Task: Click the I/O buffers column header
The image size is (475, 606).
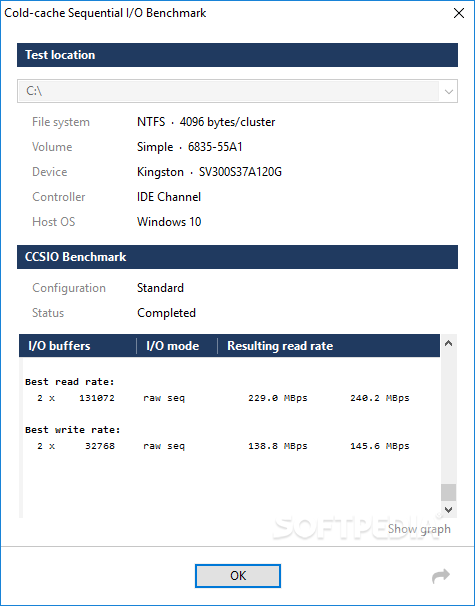Action: (x=78, y=346)
